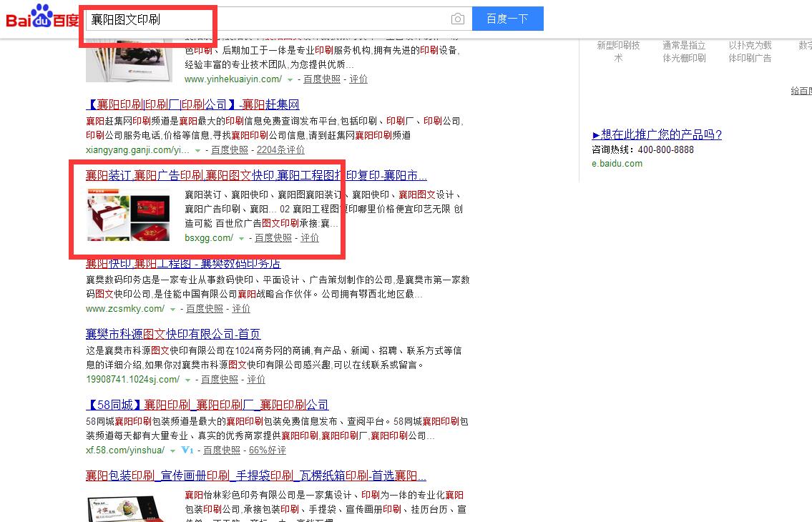This screenshot has height=522, width=812.
Task: Expand the dropdown arrow next to www.yinhekuaiyin.com/
Action: point(290,80)
